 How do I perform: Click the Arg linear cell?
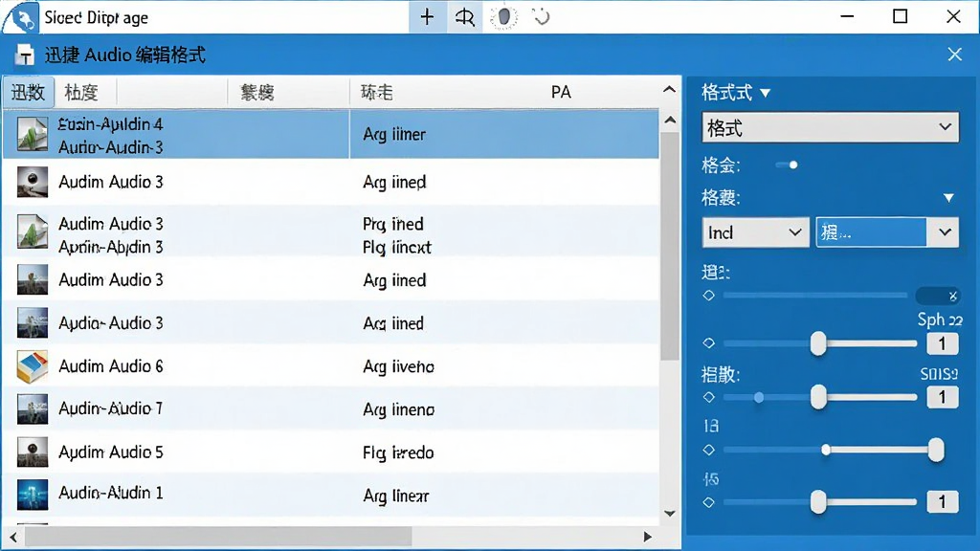pos(395,496)
